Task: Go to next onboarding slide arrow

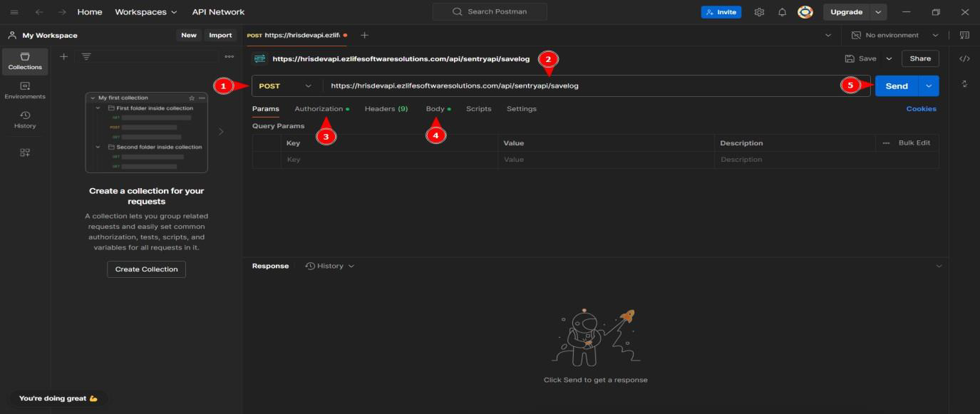Action: [x=220, y=132]
